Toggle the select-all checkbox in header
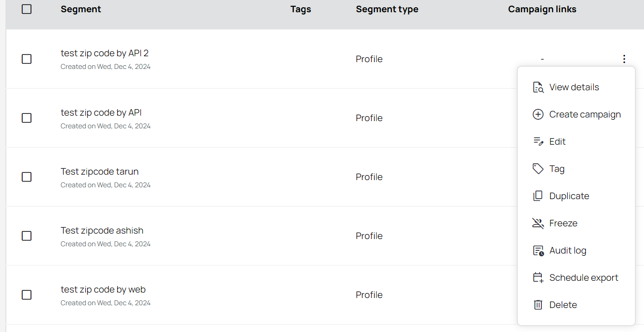644x332 pixels. click(x=27, y=9)
